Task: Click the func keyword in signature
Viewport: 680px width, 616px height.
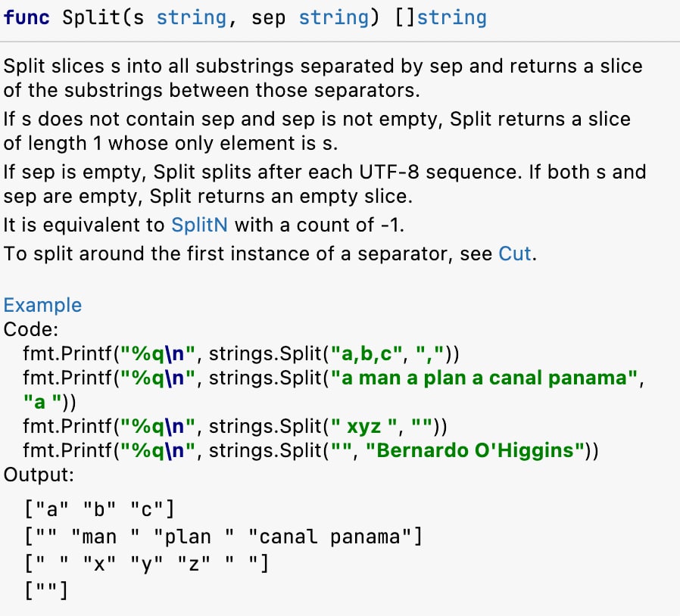Action: click(27, 17)
